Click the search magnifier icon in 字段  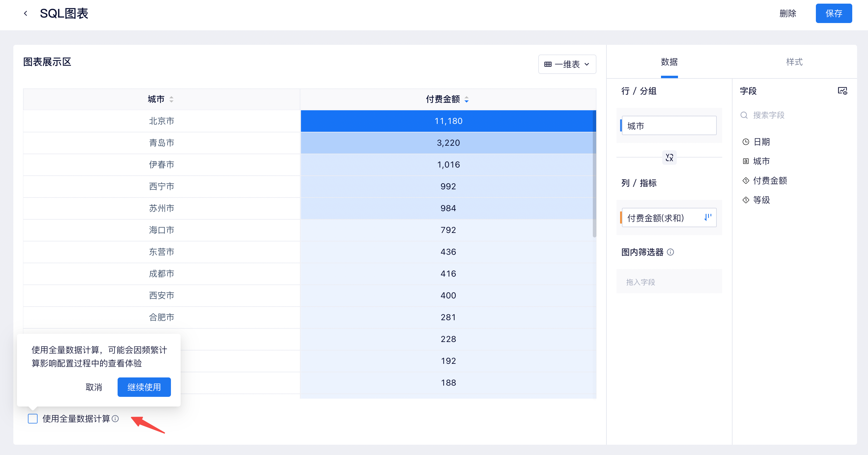744,115
